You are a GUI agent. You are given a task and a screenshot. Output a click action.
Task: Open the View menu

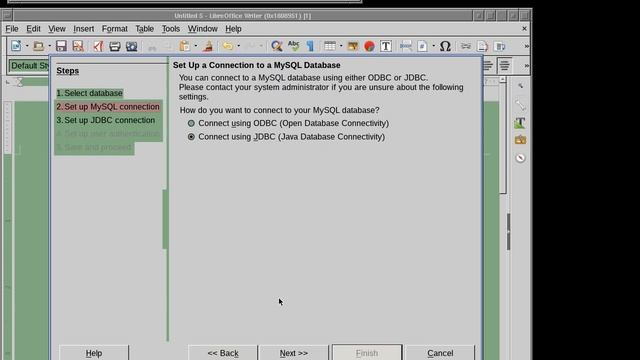(57, 29)
